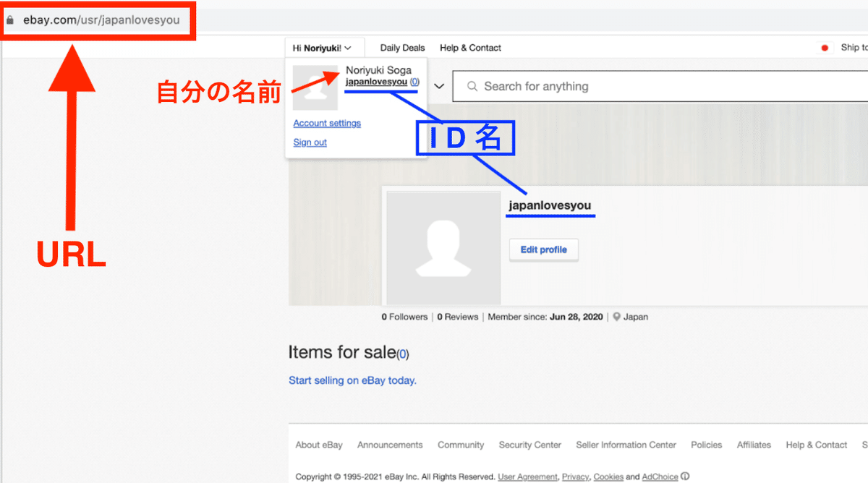Click the feedback score (0) link
Screen dimensions: 868x483
414,82
